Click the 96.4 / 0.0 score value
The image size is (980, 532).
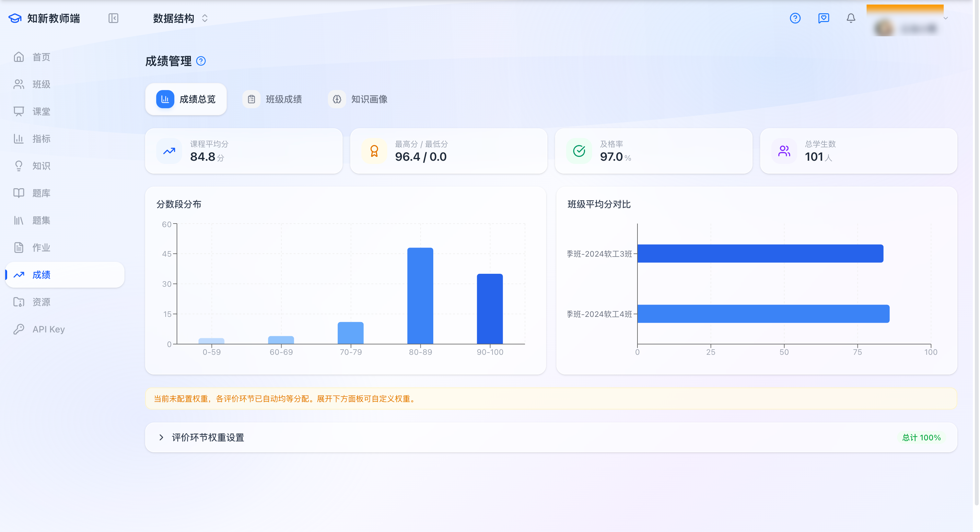coord(421,157)
